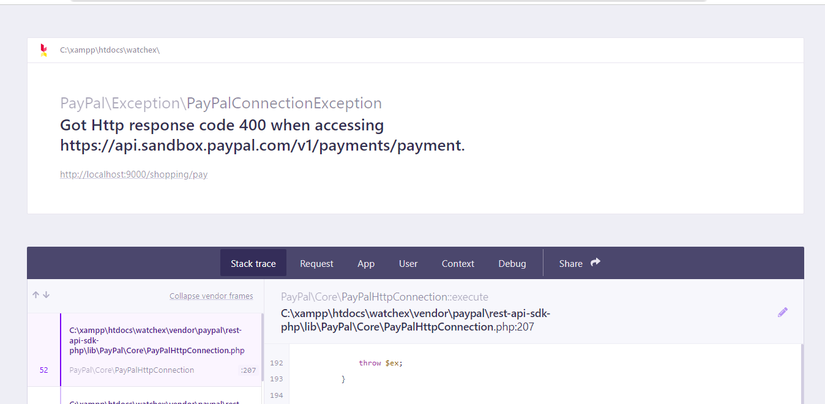Show the Context tab

pos(458,263)
